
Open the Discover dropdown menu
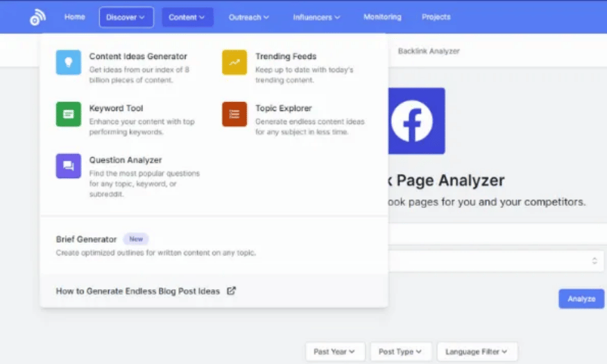(x=126, y=17)
